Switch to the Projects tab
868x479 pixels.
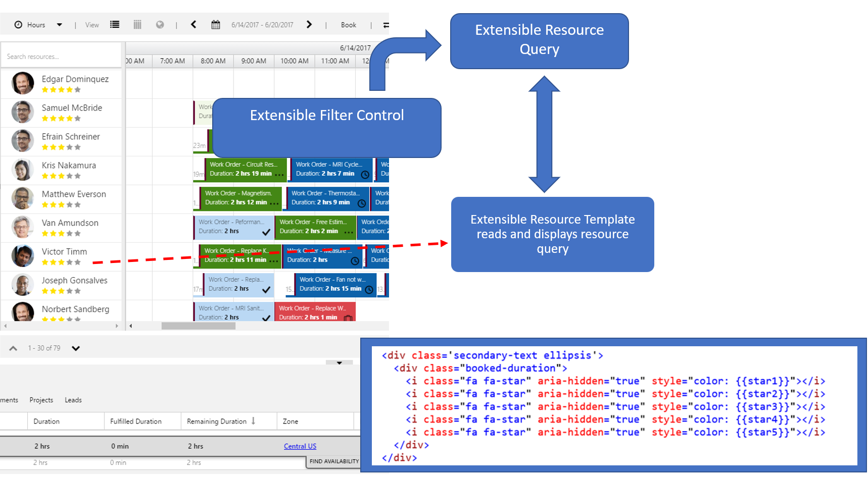(x=41, y=400)
